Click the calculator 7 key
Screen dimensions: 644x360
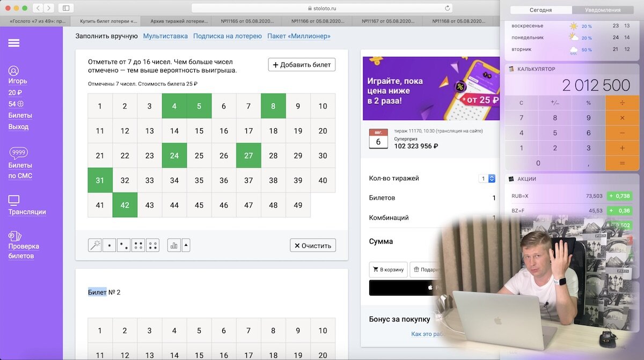point(521,117)
